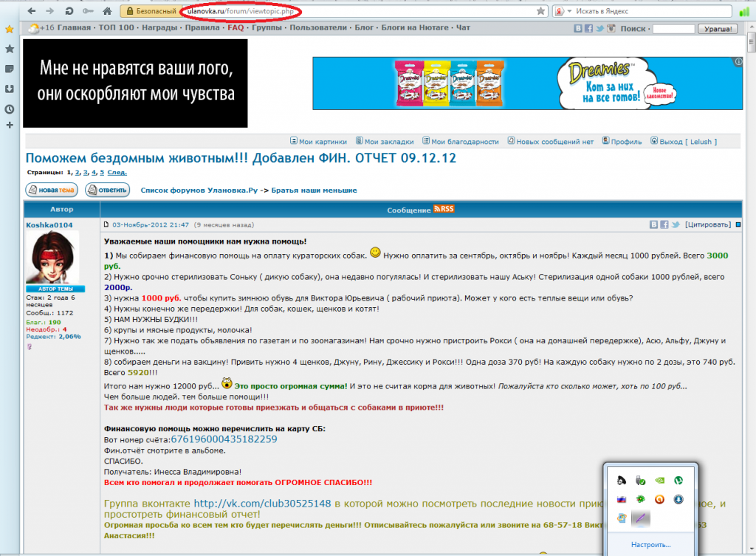Open Братья наши меньшие breadcrumb
The image size is (756, 556).
[314, 190]
